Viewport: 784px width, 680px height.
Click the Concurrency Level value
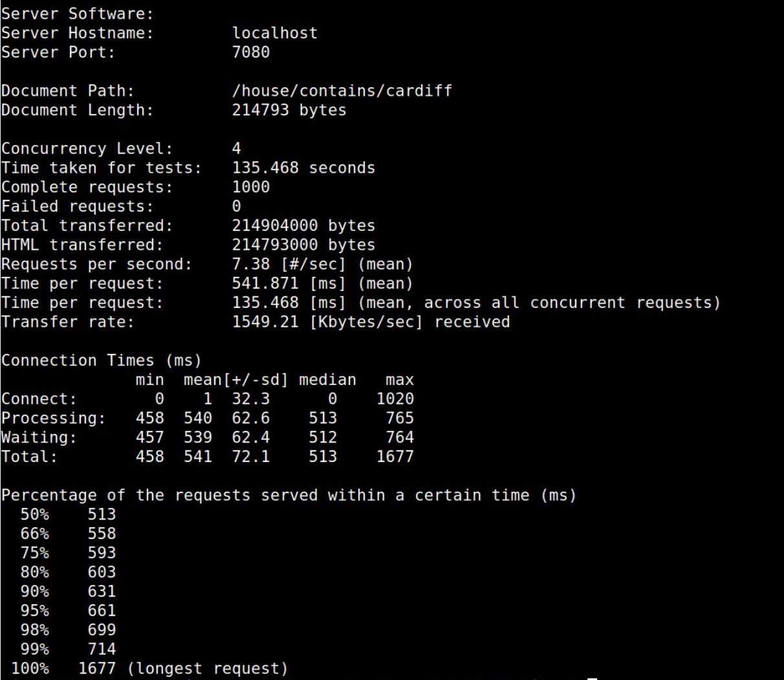tap(237, 148)
